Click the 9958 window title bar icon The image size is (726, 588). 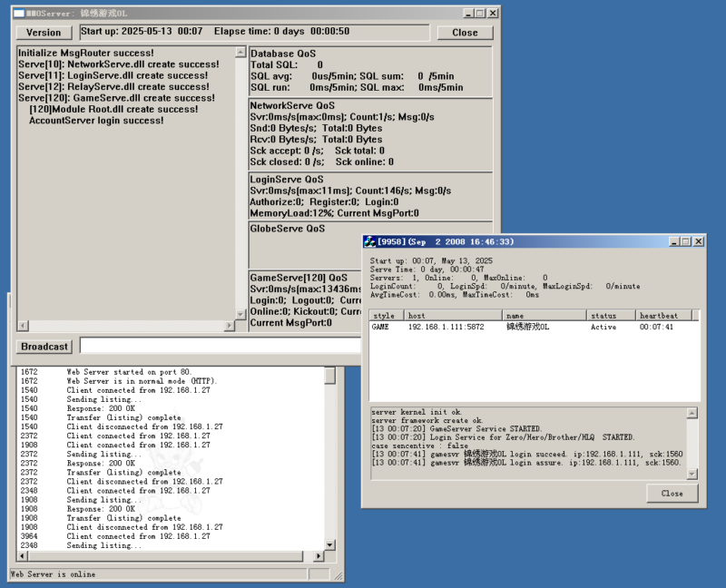tap(370, 241)
